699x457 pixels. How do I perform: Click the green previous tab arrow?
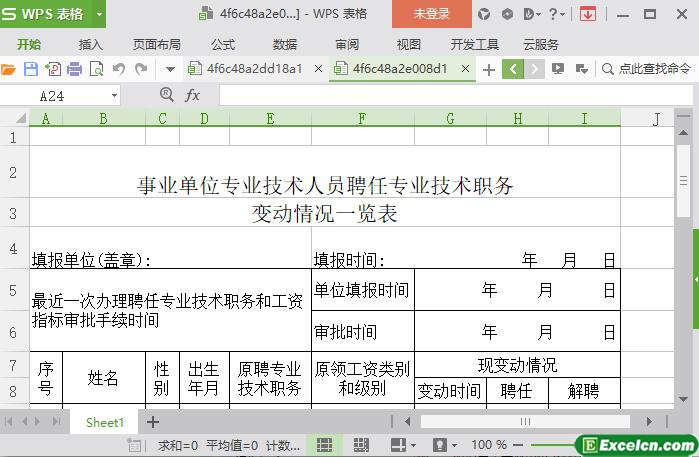513,69
